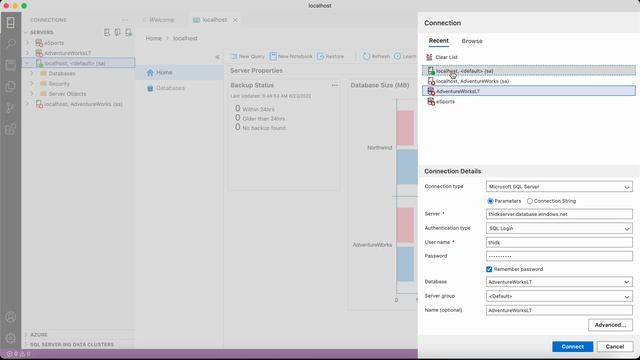
Task: Open the Source Control view icon
Action: (x=11, y=108)
